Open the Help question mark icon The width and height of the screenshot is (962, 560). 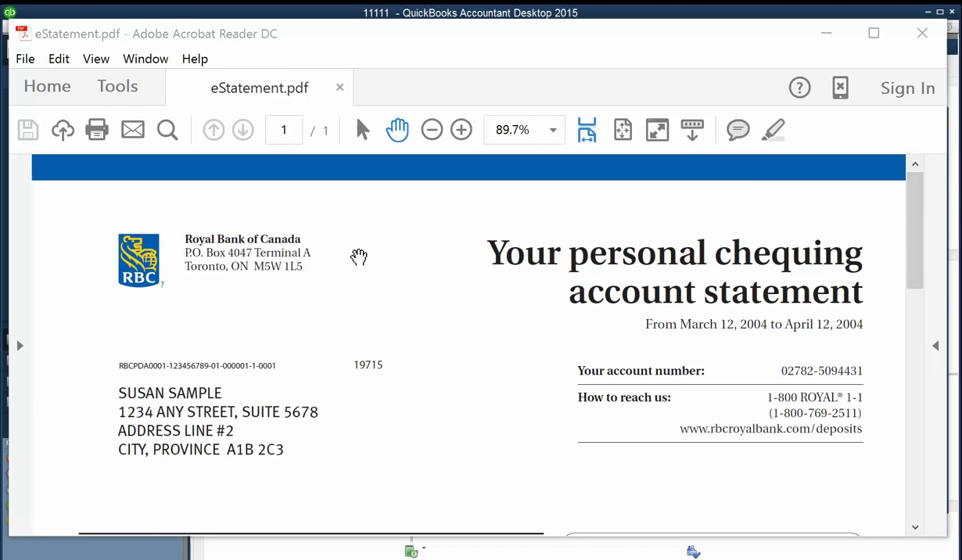click(799, 88)
